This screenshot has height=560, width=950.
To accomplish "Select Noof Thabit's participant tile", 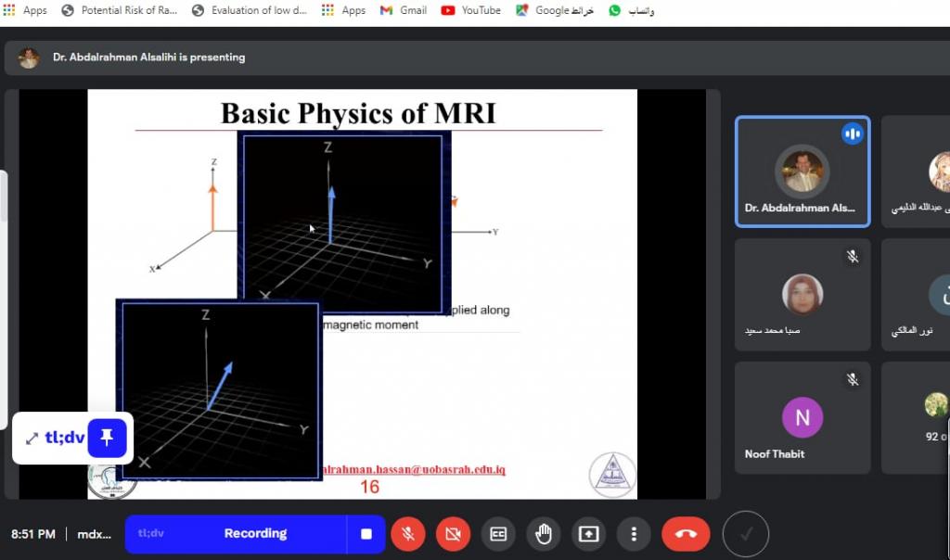I will pos(802,417).
